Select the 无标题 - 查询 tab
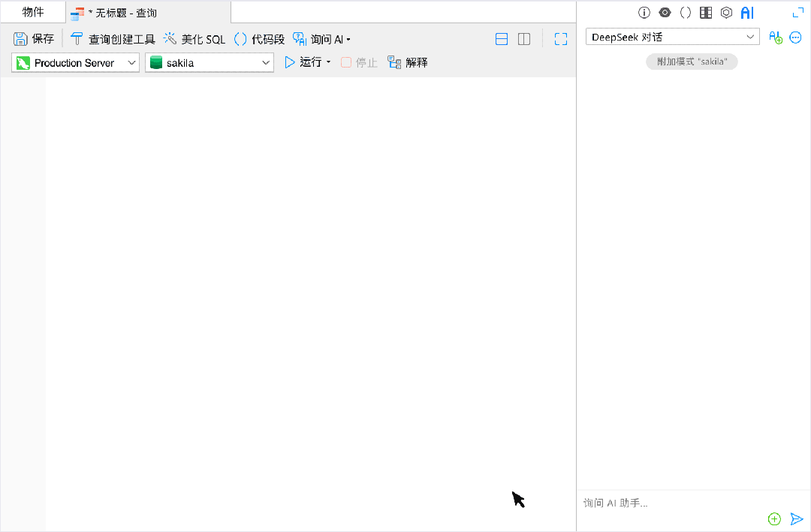 point(149,13)
